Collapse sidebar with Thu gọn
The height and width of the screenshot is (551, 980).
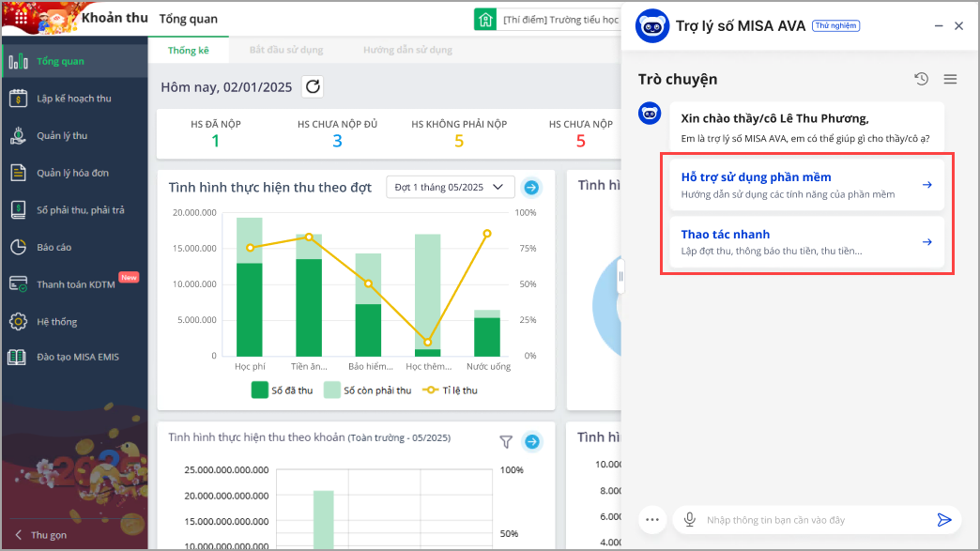pos(41,535)
